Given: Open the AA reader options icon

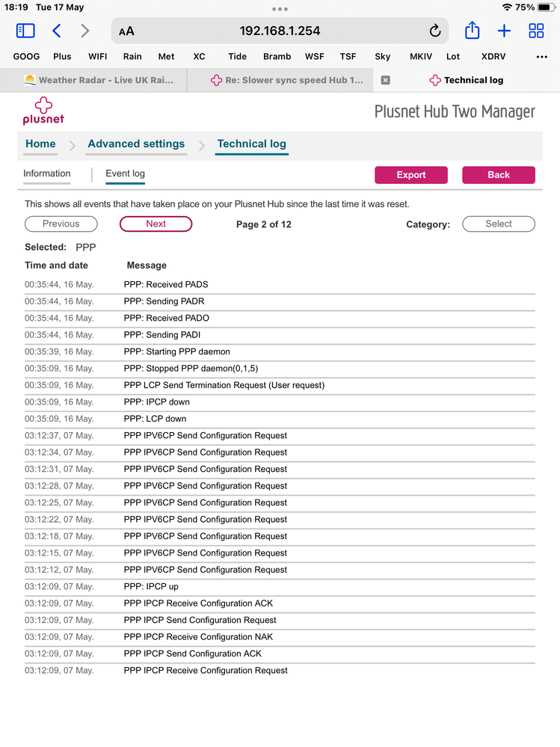Looking at the screenshot, I should [127, 31].
